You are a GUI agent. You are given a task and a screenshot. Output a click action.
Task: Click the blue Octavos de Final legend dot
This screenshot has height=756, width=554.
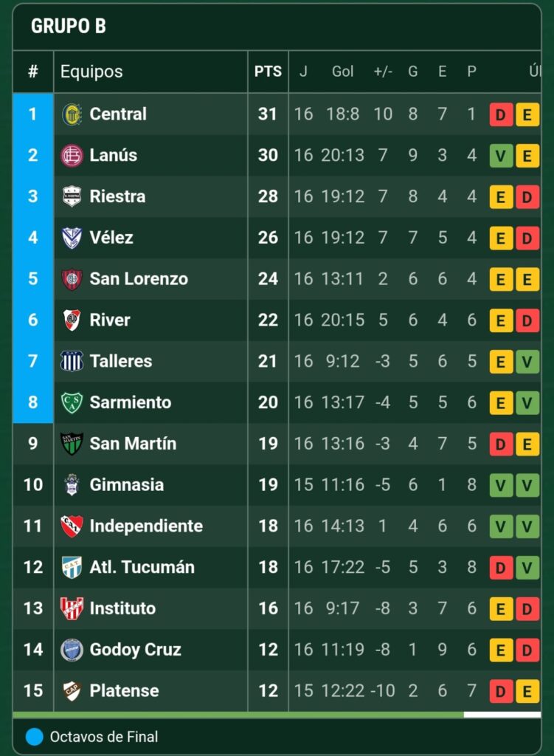tap(35, 737)
